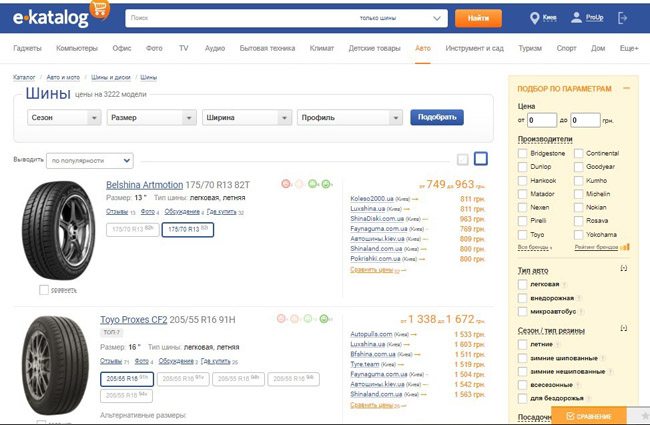Select the Yokohama checkbox
This screenshot has height=425, width=650.
pyautogui.click(x=578, y=235)
